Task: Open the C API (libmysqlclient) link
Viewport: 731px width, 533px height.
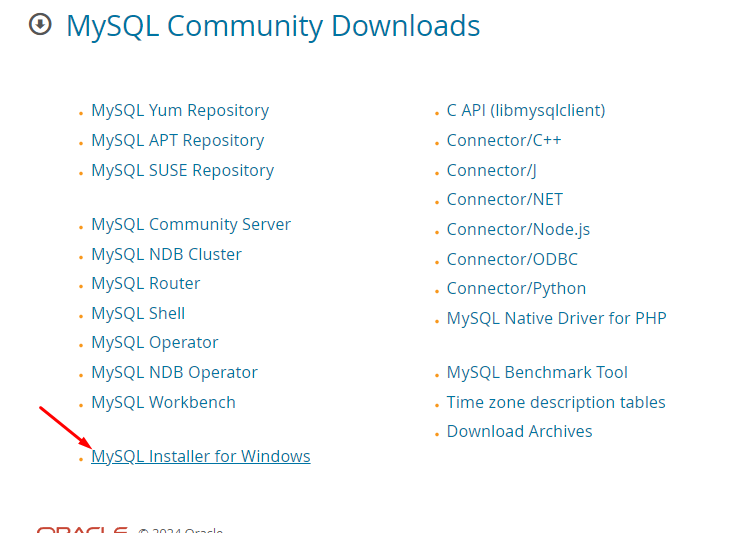Action: tap(526, 111)
